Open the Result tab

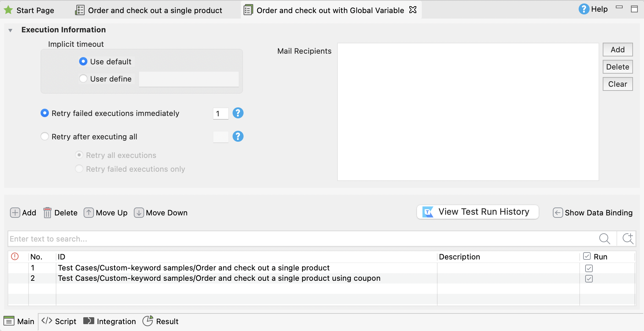click(161, 321)
